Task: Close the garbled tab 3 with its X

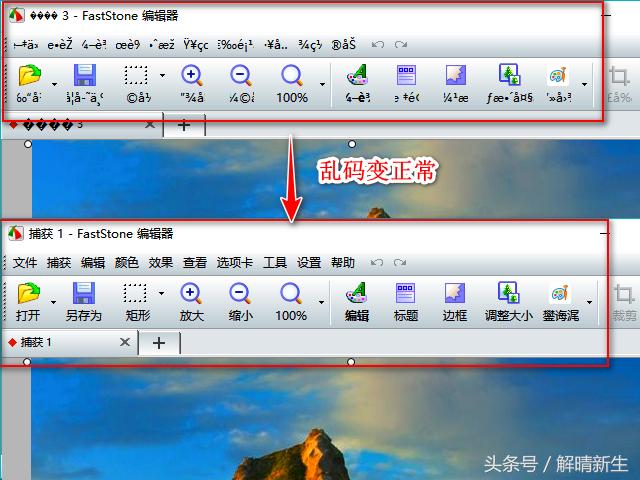Action: tap(150, 124)
